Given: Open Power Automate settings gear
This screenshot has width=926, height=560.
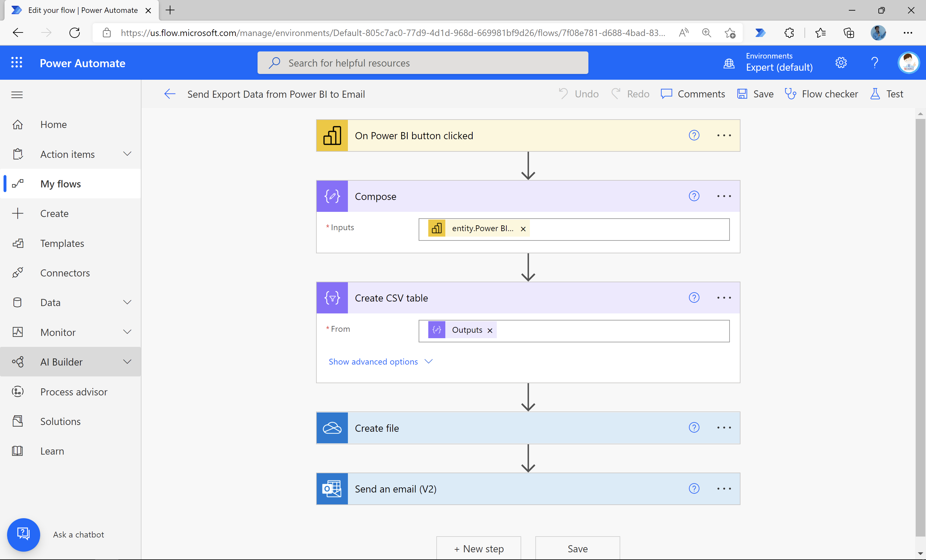Looking at the screenshot, I should pyautogui.click(x=841, y=62).
